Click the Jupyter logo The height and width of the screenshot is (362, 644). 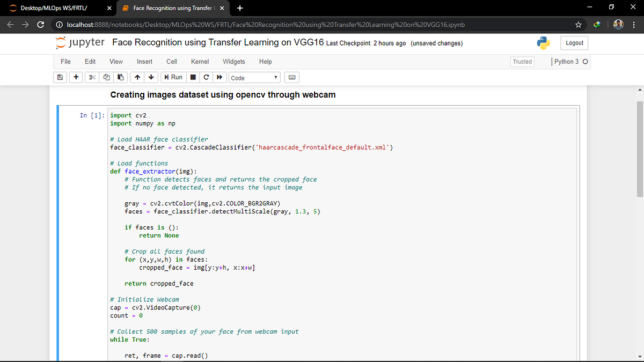(x=80, y=43)
